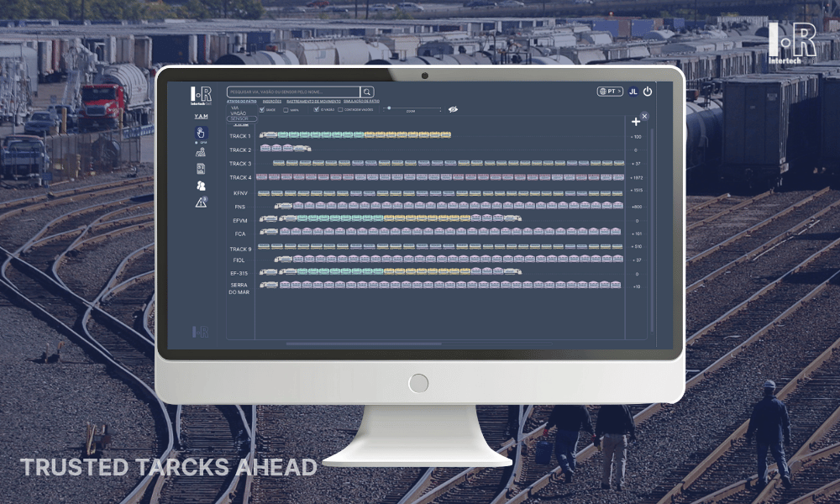Open the worker operator sidebar icon

pos(201,153)
